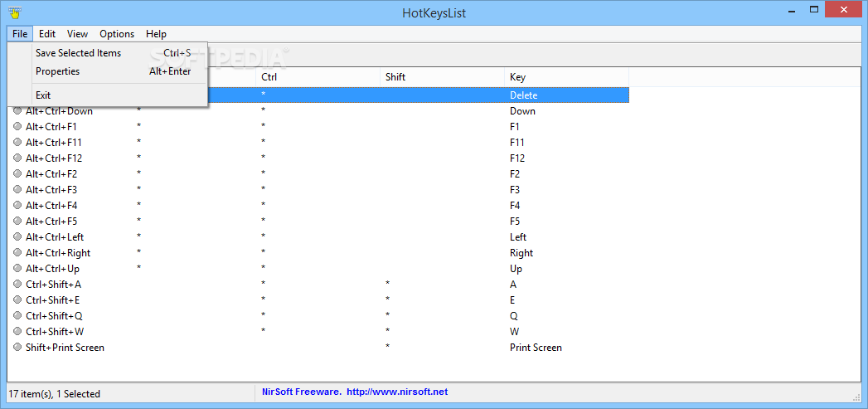Click the gray circle icon beside Alt+Ctrl+F4
This screenshot has width=868, height=409.
coord(17,205)
